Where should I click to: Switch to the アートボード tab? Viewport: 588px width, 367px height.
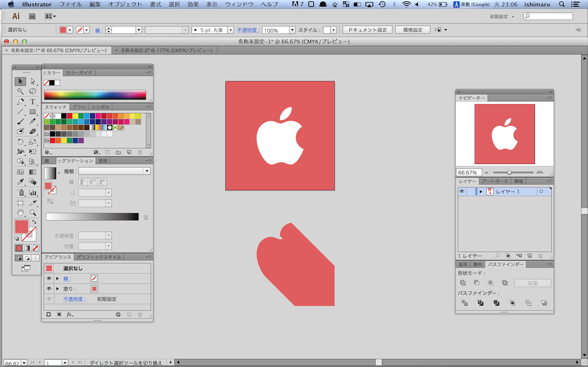tap(495, 181)
